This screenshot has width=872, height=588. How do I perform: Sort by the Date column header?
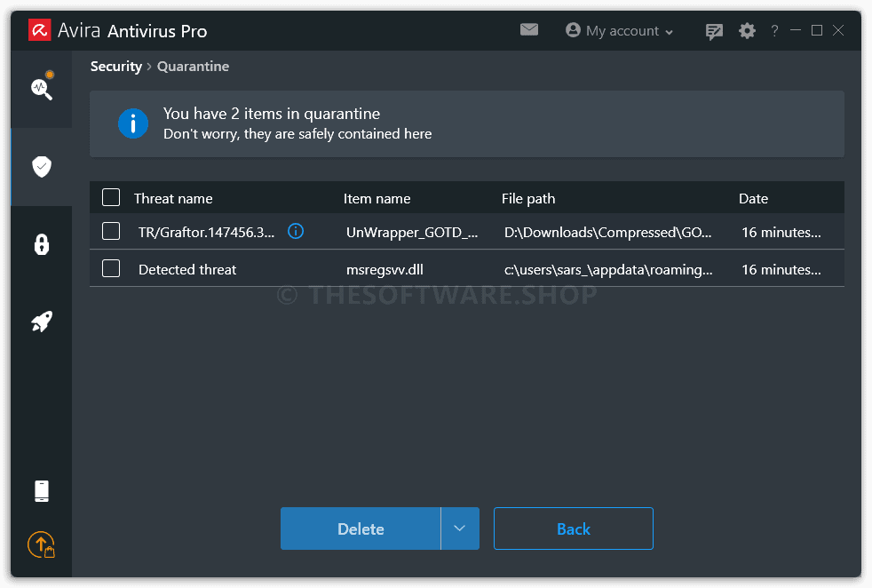753,199
